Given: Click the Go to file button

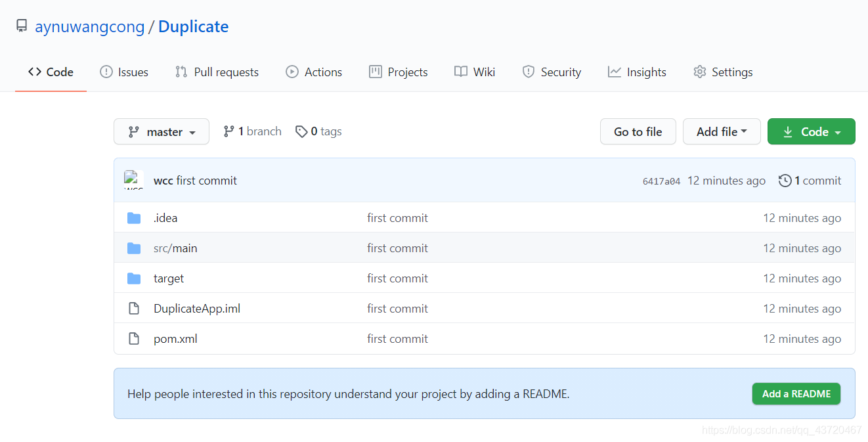Looking at the screenshot, I should (638, 131).
